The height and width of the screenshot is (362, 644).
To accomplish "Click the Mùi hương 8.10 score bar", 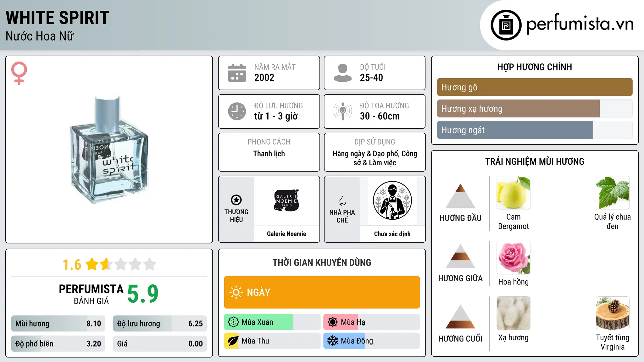I will (x=58, y=324).
